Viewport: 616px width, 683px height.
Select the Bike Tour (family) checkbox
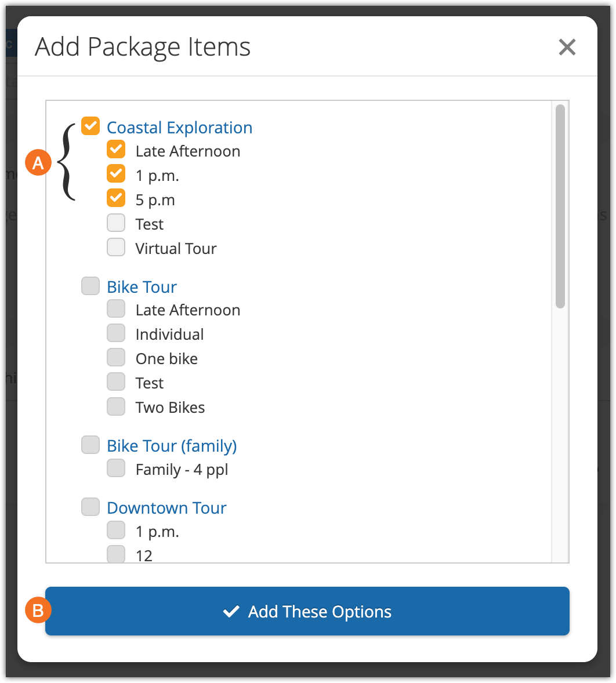[x=90, y=445]
